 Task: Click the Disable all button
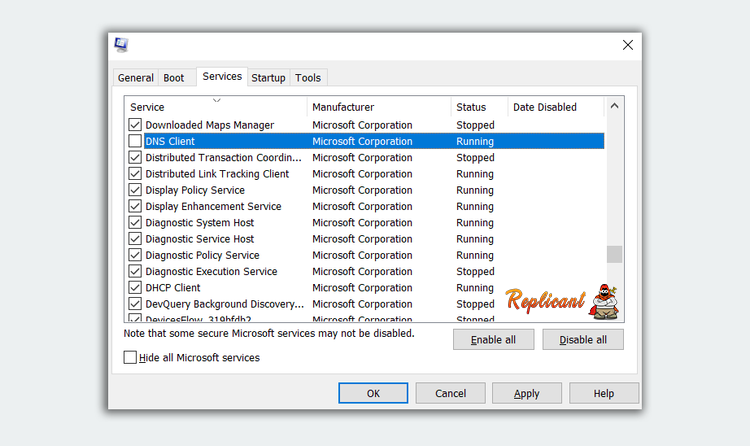tap(583, 340)
